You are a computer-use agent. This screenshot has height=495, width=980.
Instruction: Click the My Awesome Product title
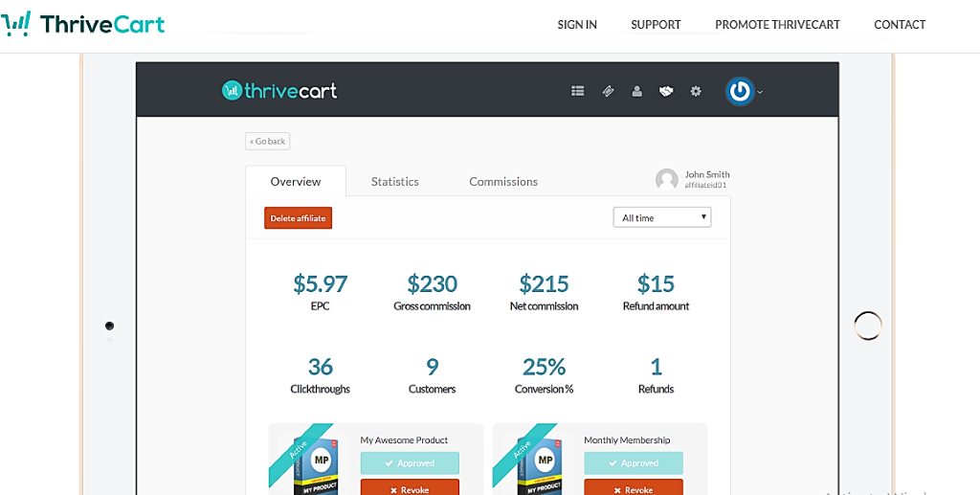click(x=404, y=440)
